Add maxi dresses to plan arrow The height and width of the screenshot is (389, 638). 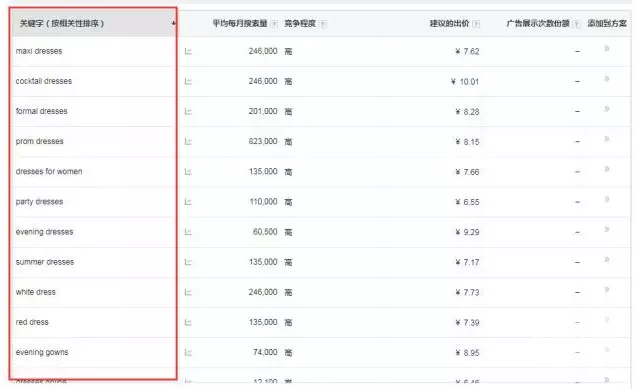click(607, 49)
